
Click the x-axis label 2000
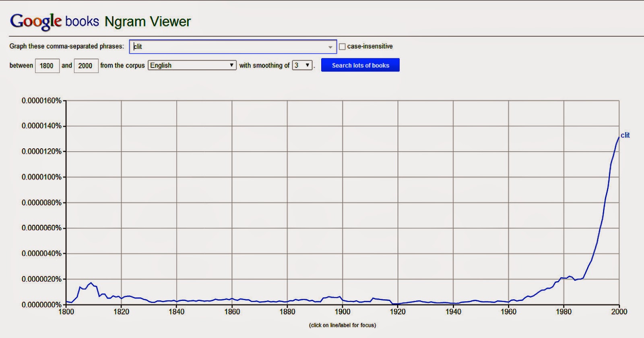pos(619,311)
